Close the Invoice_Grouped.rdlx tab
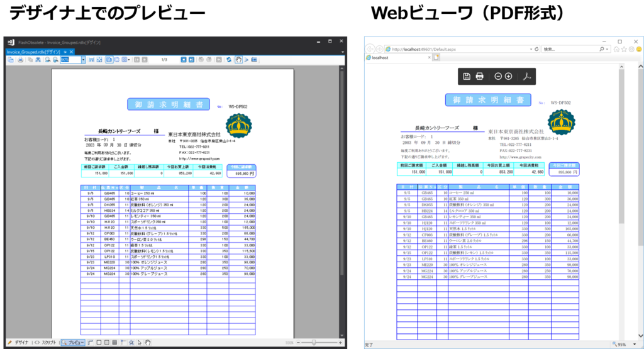 pos(71,52)
